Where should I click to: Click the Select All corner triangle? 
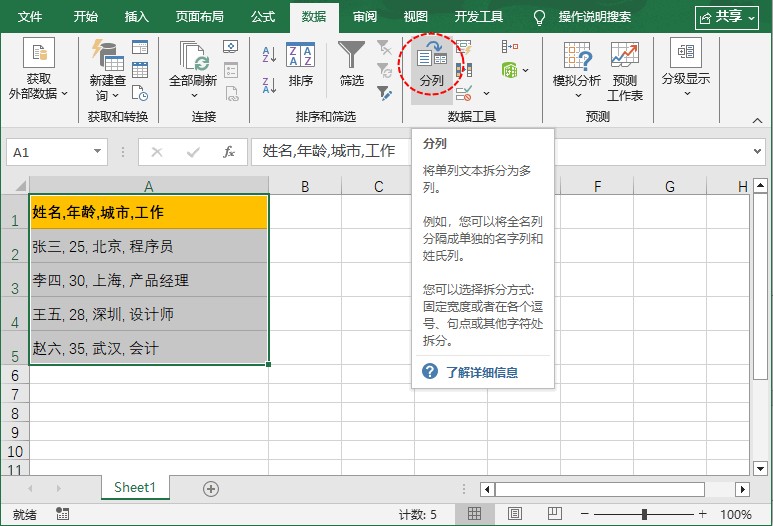tap(20, 186)
